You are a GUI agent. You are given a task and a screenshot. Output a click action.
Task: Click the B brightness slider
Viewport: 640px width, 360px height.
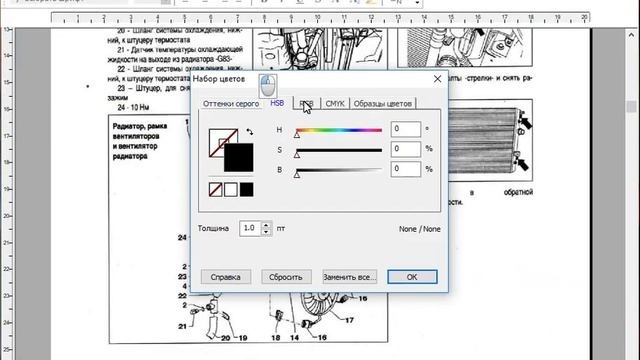coord(339,170)
